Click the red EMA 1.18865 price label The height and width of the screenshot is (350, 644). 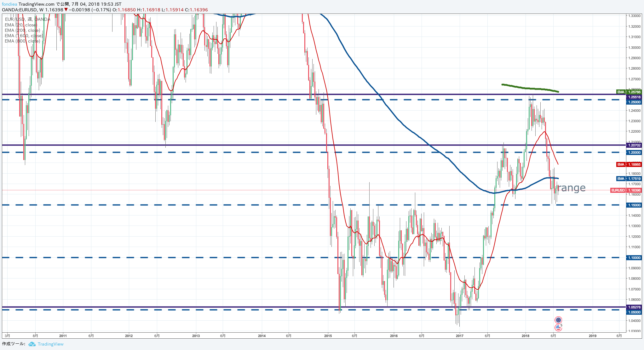point(629,164)
